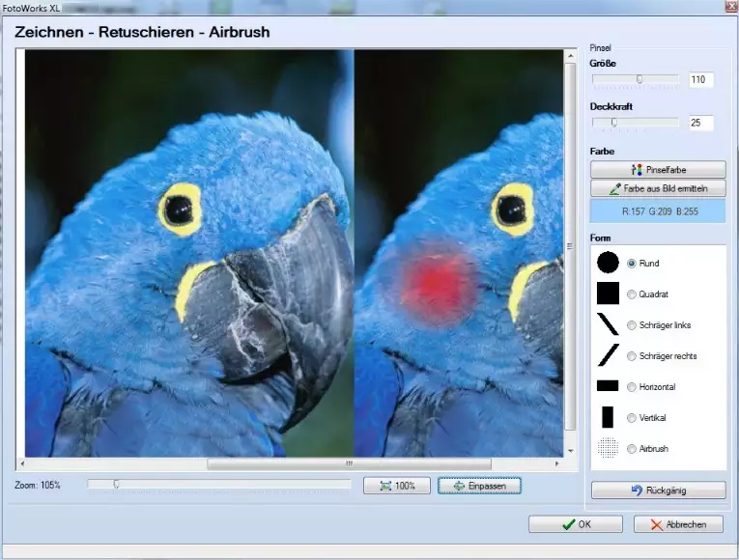Cancel with the Abbrechen button
739x560 pixels.
click(678, 524)
